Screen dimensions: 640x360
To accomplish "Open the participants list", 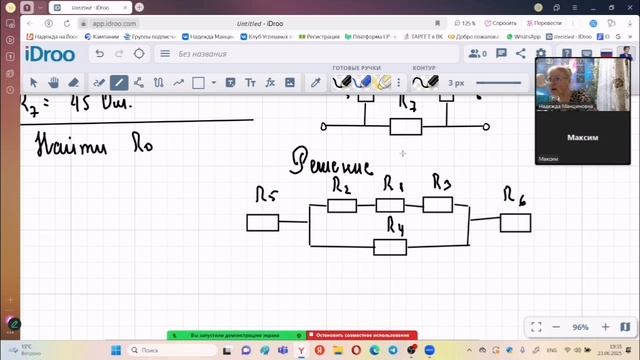I will (478, 53).
